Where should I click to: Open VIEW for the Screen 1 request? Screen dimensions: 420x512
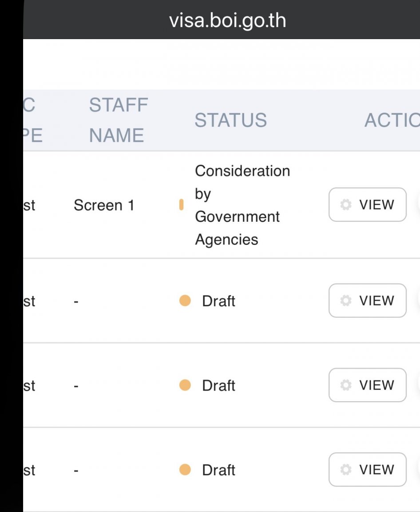click(x=368, y=204)
